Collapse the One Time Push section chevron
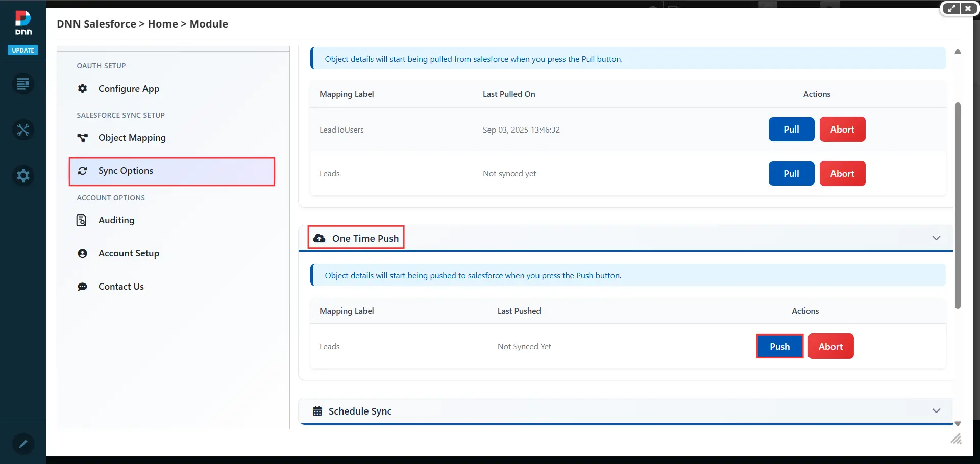Screen dimensions: 980x464 click(936, 238)
